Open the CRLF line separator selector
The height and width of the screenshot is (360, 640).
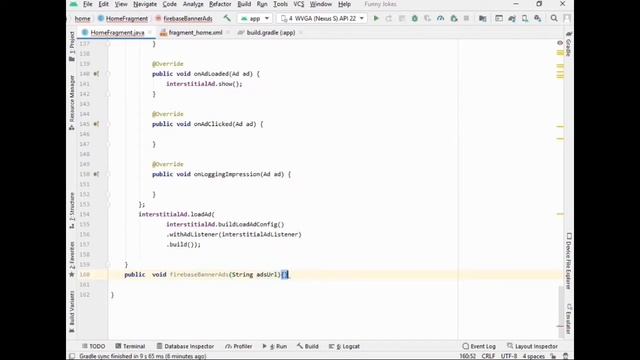[488, 356]
